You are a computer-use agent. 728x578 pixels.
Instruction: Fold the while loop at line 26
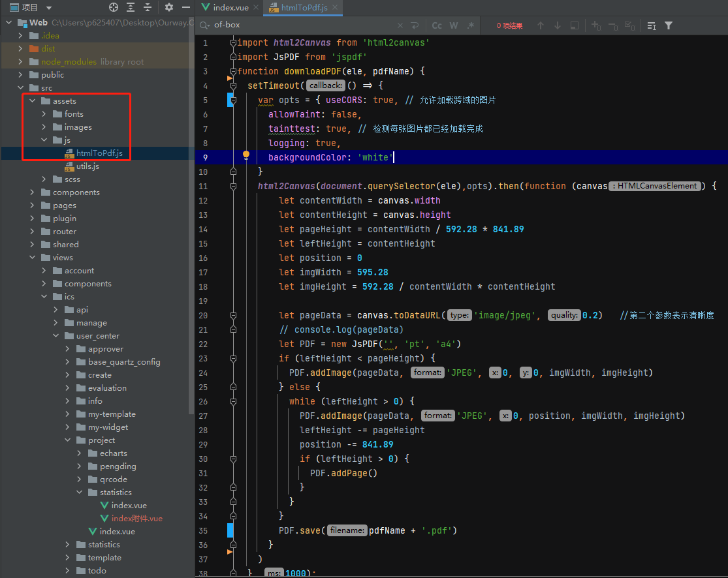tap(233, 402)
